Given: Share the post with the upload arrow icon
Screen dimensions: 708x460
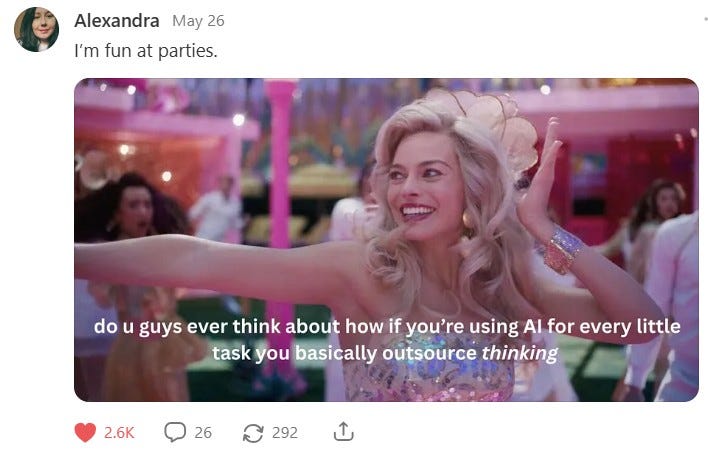Looking at the screenshot, I should [344, 432].
